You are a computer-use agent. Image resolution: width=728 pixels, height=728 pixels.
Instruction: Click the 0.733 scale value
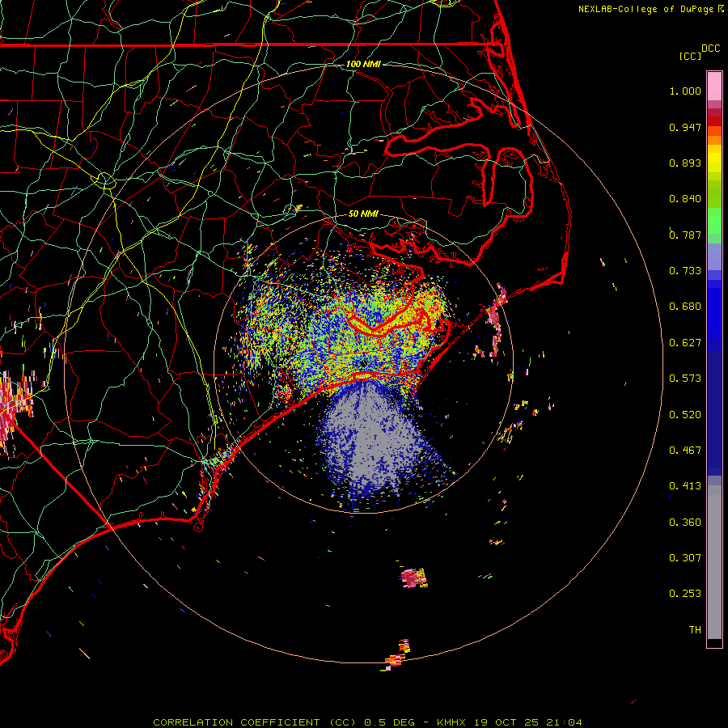(x=685, y=271)
